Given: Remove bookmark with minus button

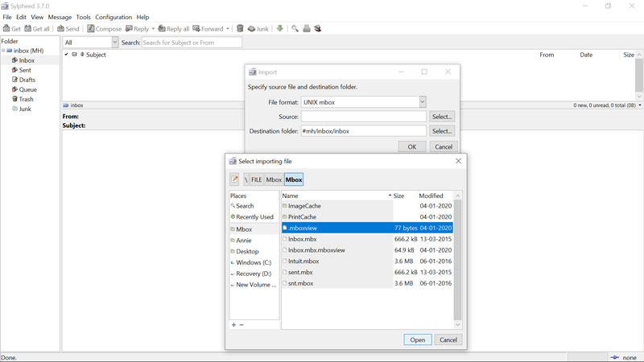Looking at the screenshot, I should (x=242, y=325).
